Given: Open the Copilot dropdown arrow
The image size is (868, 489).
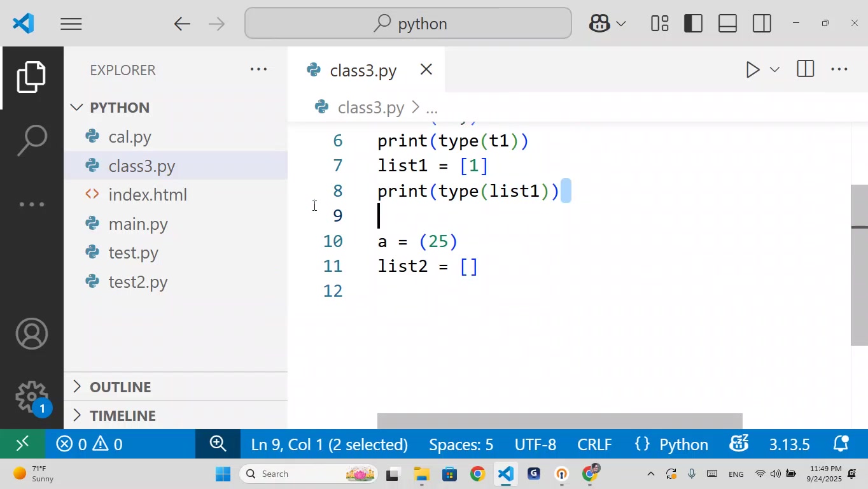Looking at the screenshot, I should (x=621, y=24).
